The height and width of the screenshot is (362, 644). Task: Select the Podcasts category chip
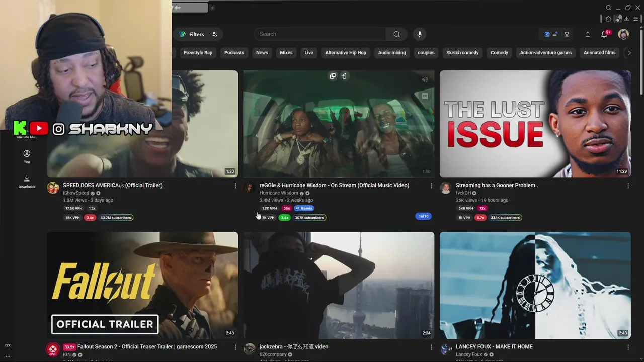click(x=234, y=53)
